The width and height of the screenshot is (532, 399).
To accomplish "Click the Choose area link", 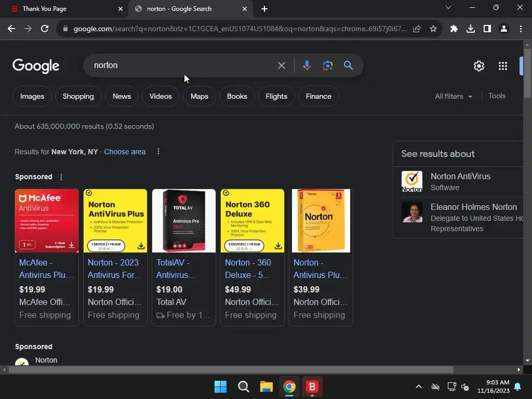I will (125, 152).
